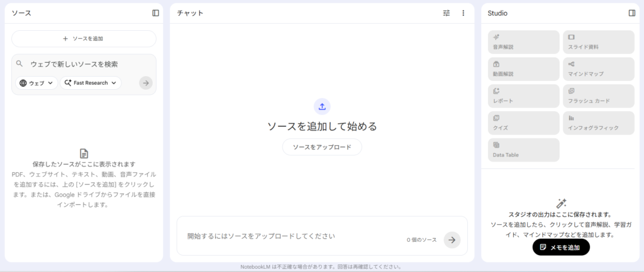Click the チャット panel title

tap(190, 13)
